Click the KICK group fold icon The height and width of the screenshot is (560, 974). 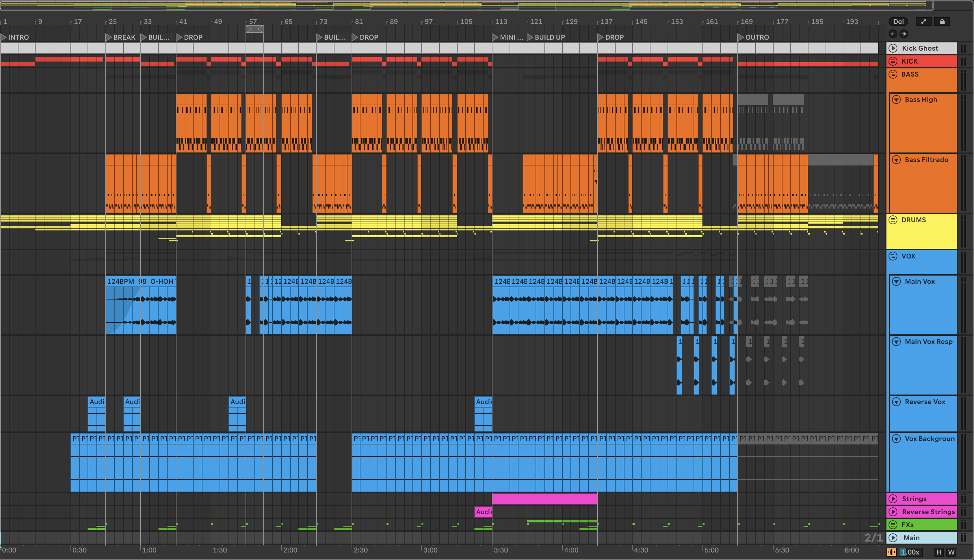(x=893, y=61)
